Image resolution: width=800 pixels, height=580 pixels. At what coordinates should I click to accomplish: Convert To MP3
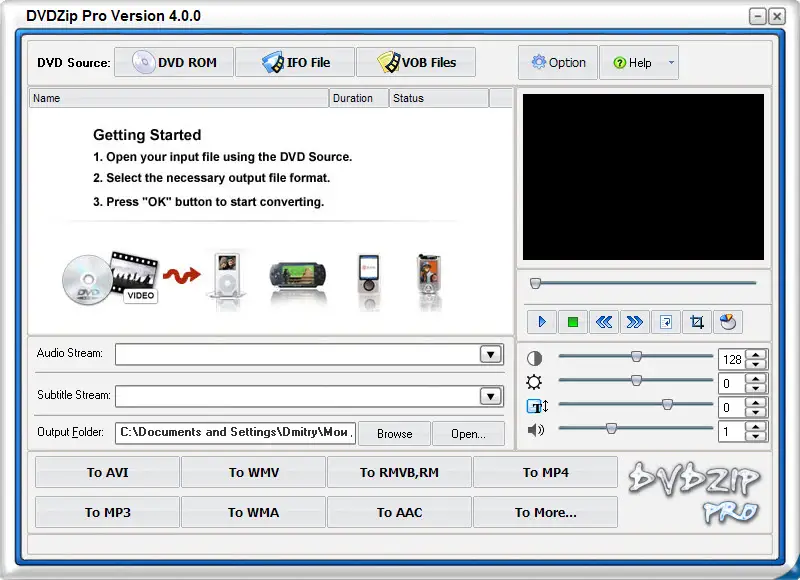(107, 512)
